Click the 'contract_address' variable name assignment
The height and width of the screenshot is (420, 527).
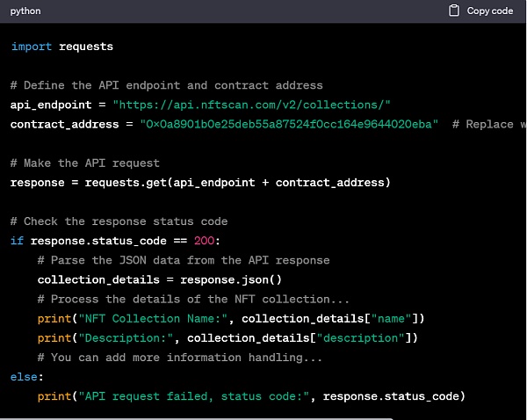coord(64,125)
